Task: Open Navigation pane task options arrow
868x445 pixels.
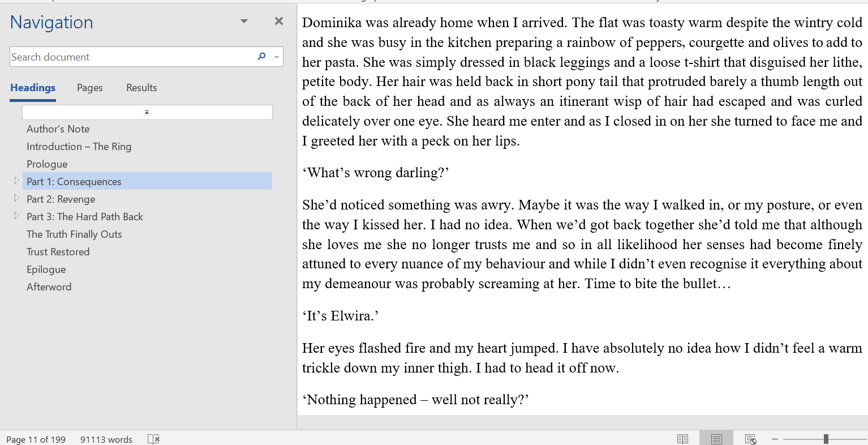Action: tap(244, 21)
